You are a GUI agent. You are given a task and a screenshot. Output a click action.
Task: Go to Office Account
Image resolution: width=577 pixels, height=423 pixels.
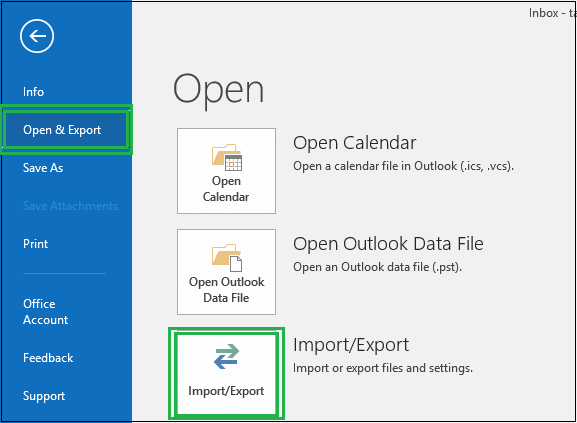coord(46,312)
